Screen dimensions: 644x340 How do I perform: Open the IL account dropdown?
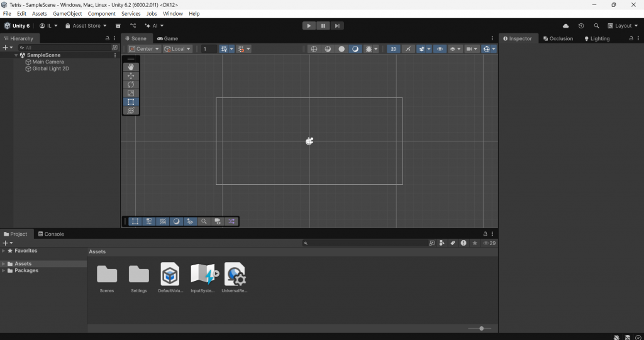click(48, 26)
